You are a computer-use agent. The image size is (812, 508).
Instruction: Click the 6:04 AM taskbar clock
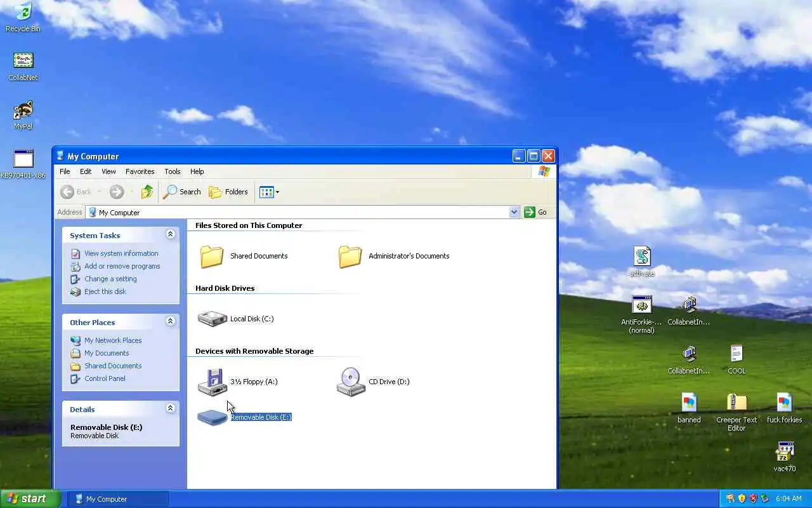pyautogui.click(x=789, y=499)
